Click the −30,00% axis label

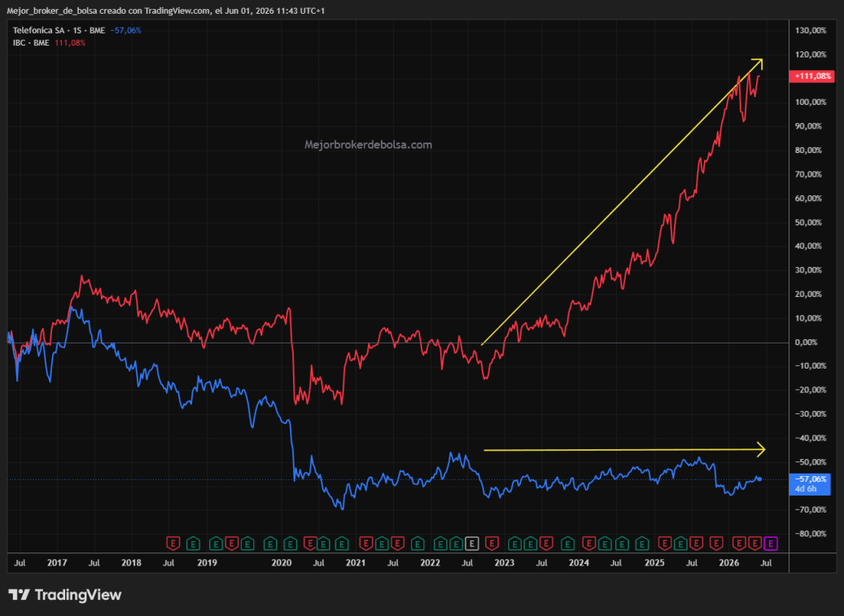point(811,413)
